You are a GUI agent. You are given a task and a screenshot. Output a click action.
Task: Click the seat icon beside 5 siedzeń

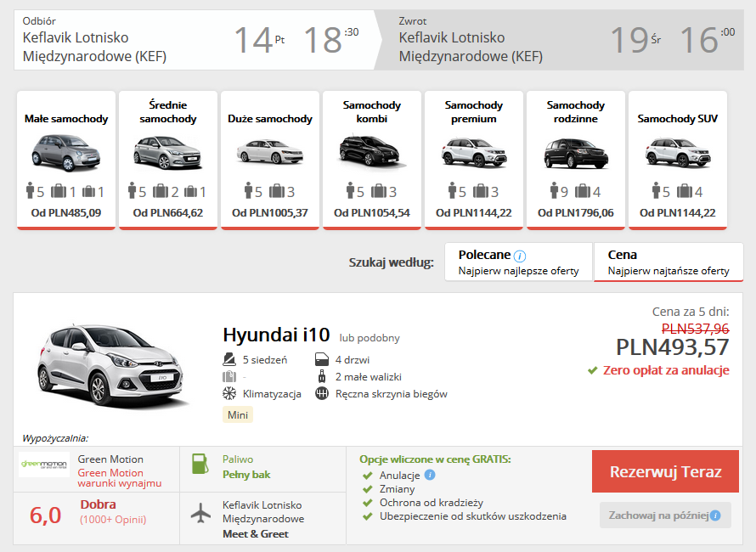[229, 359]
